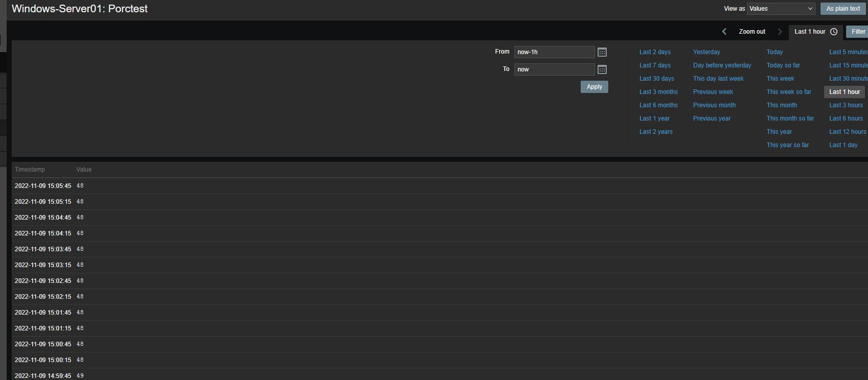Pick Today so far range
Viewport: 868px width, 380px height.
(783, 65)
